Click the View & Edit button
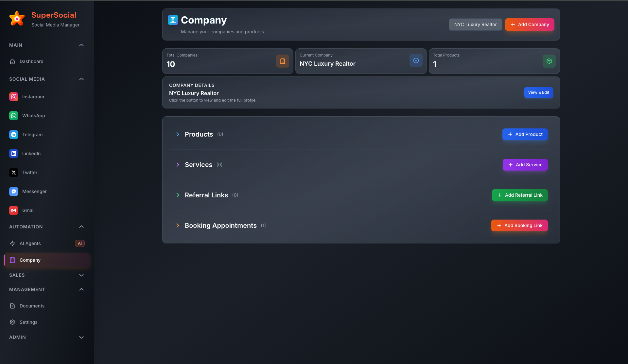 pos(538,92)
